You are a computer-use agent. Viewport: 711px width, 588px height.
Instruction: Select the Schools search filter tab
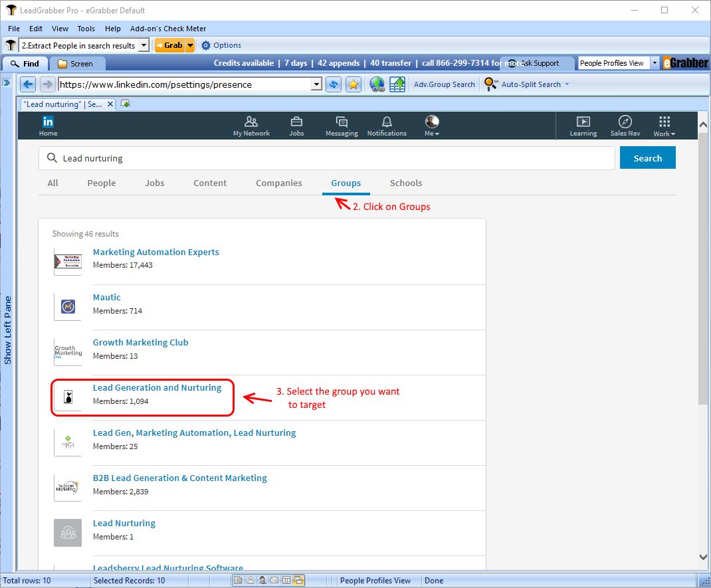(x=406, y=183)
